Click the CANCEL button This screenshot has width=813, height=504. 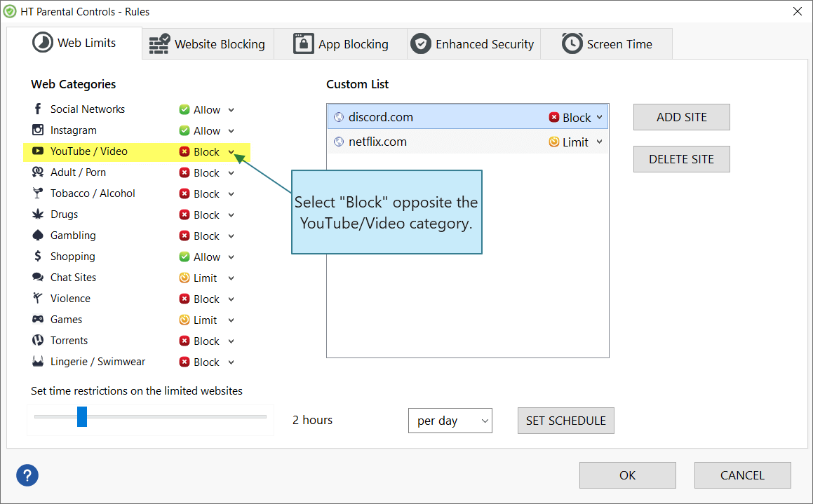742,475
